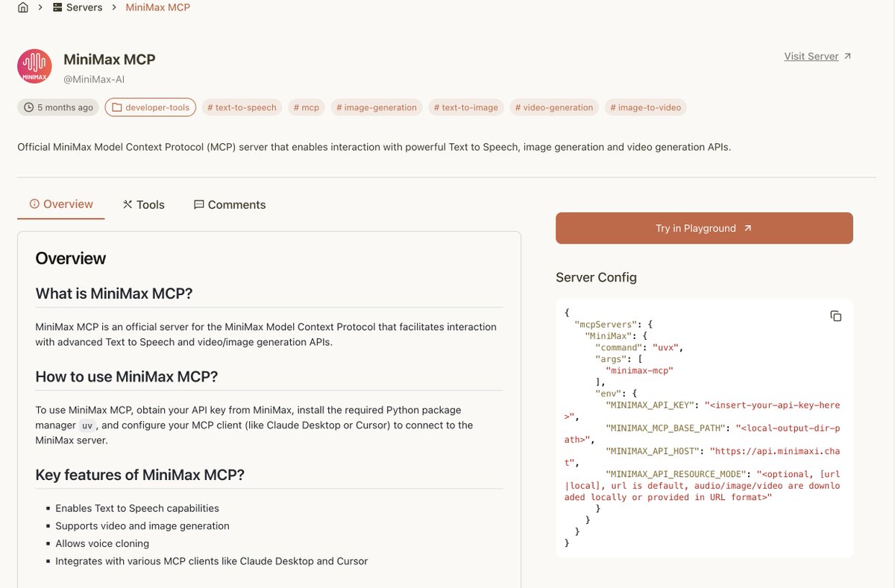Click the page description starting 'Official MiniMax Model'

click(374, 147)
